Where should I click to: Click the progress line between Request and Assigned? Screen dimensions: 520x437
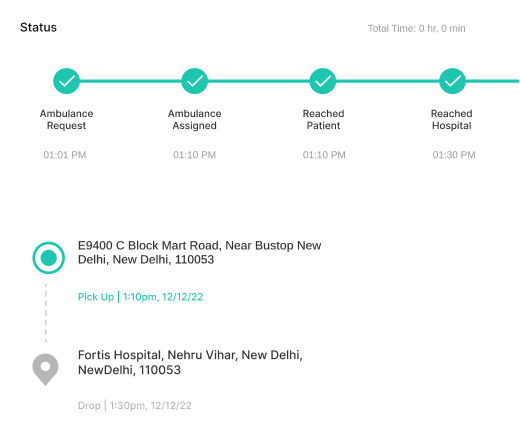(x=130, y=81)
